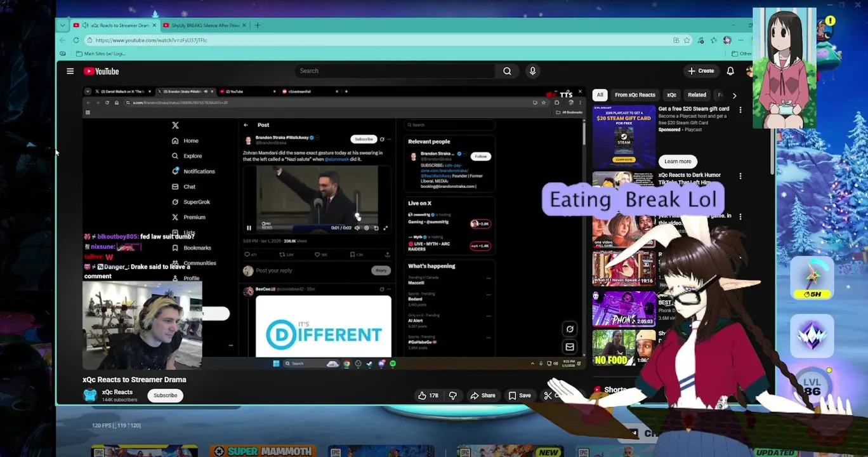Toggle the bookmark icon under the tweet

click(353, 255)
